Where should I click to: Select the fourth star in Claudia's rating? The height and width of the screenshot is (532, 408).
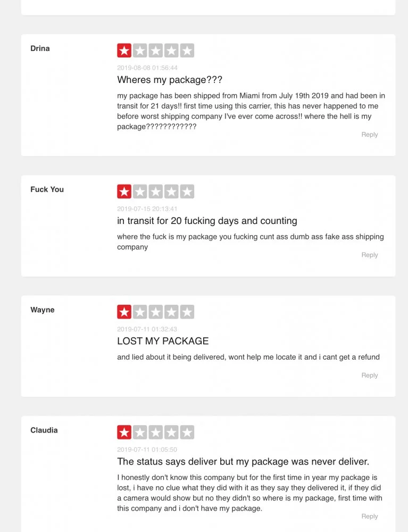171,432
